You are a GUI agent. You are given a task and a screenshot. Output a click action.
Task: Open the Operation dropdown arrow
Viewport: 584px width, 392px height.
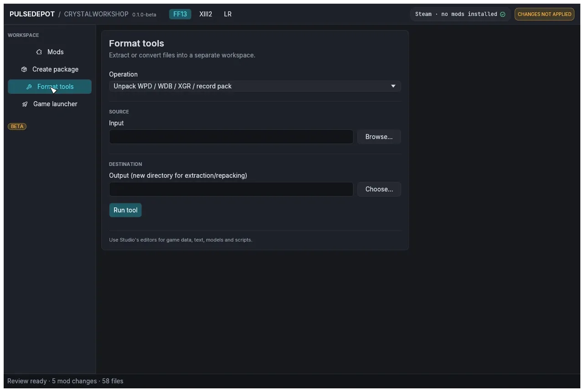pyautogui.click(x=393, y=86)
